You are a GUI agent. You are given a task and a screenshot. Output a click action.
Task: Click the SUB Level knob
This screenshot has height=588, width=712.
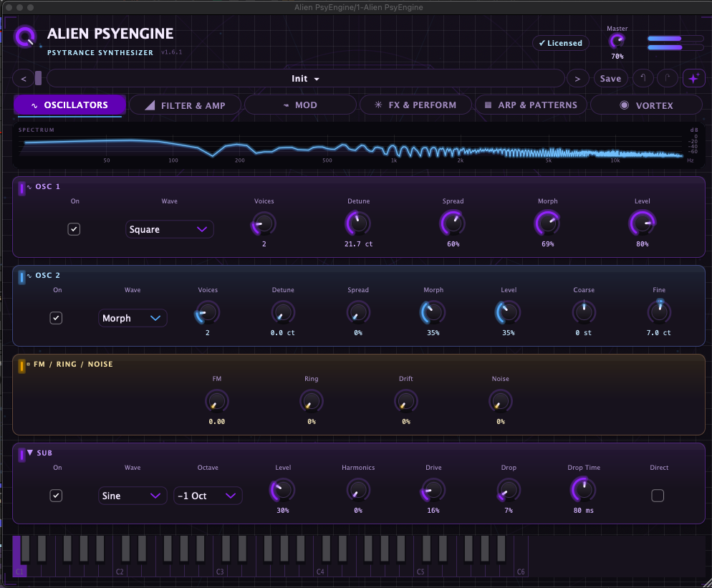(283, 490)
